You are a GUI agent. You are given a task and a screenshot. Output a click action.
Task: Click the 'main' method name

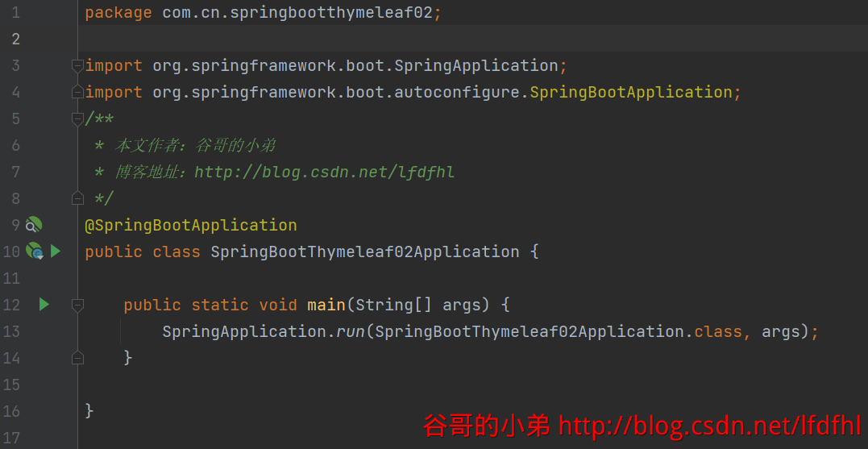coord(326,305)
